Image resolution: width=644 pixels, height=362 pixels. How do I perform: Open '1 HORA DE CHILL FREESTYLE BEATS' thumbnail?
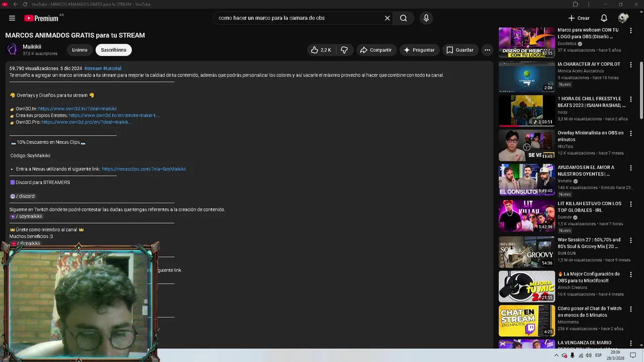(527, 111)
